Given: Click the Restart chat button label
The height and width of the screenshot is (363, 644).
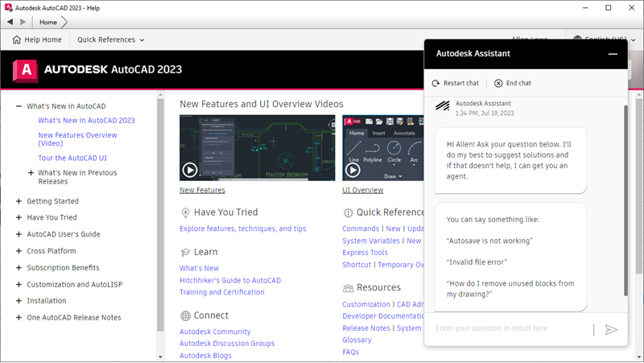Looking at the screenshot, I should click(x=460, y=84).
